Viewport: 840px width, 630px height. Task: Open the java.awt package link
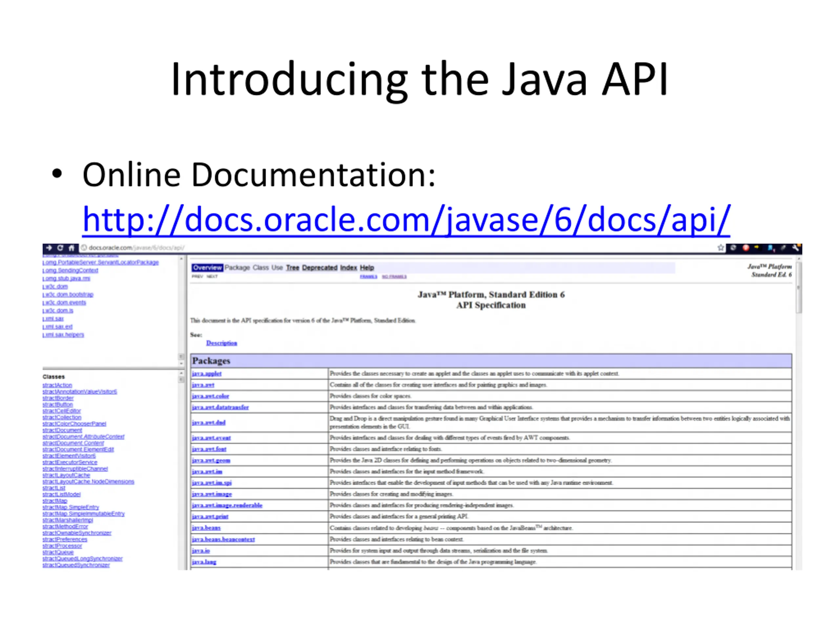click(203, 385)
